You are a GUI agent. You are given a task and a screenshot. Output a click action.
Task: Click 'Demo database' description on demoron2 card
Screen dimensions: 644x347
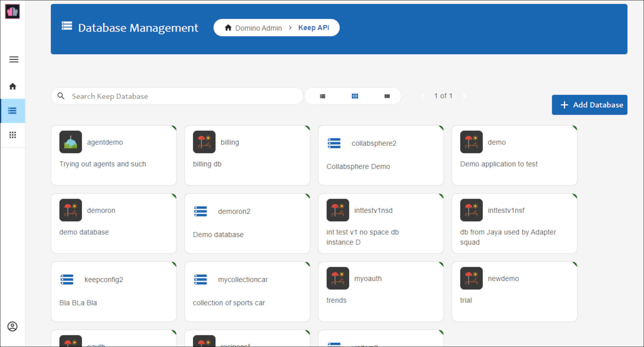coord(218,235)
